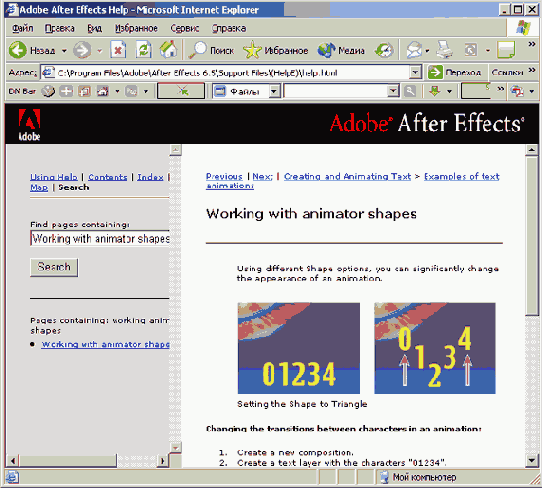
Task: Click the Adobe logo in the header
Action: click(29, 124)
